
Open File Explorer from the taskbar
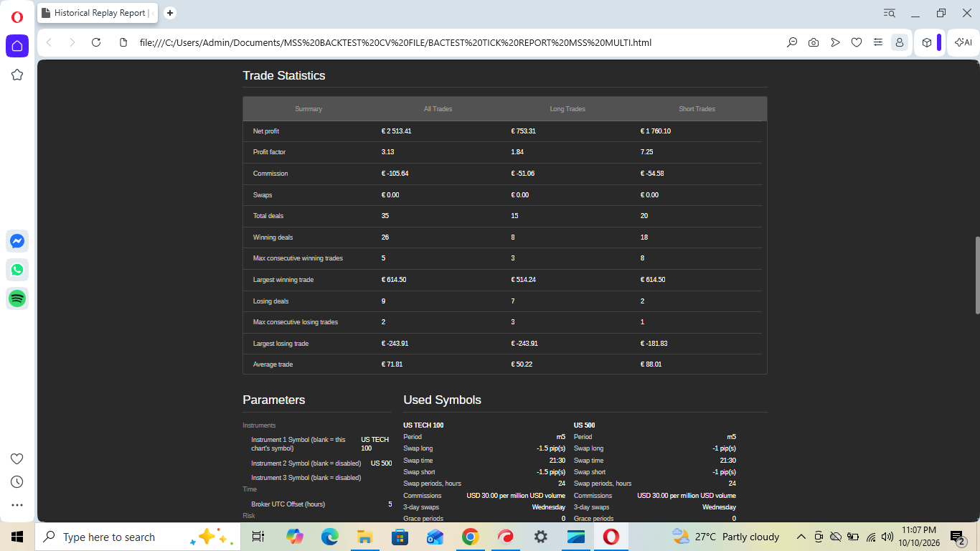[x=364, y=537]
